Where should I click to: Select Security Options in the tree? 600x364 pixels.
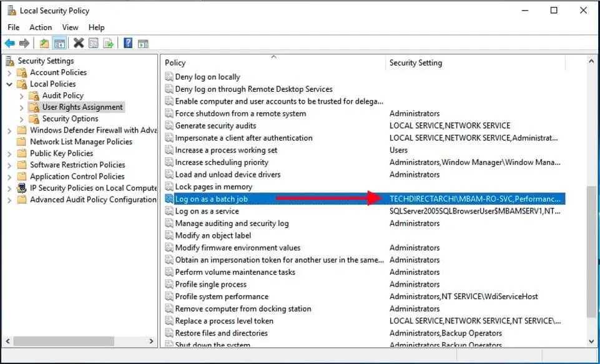point(70,119)
